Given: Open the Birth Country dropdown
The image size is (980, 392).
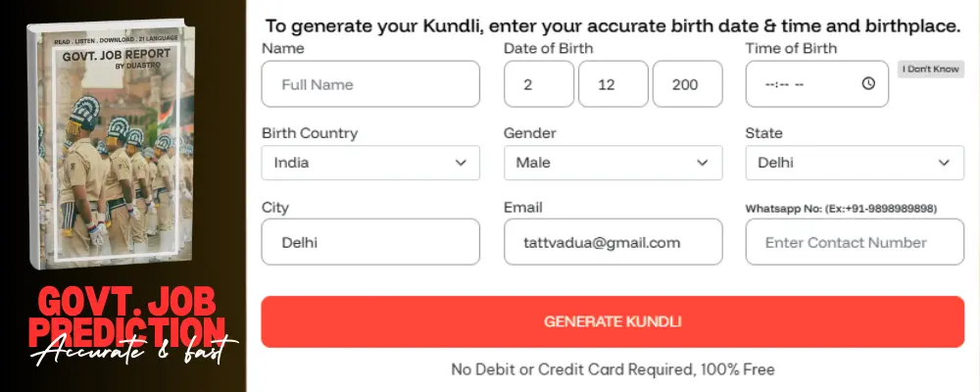Looking at the screenshot, I should point(370,163).
